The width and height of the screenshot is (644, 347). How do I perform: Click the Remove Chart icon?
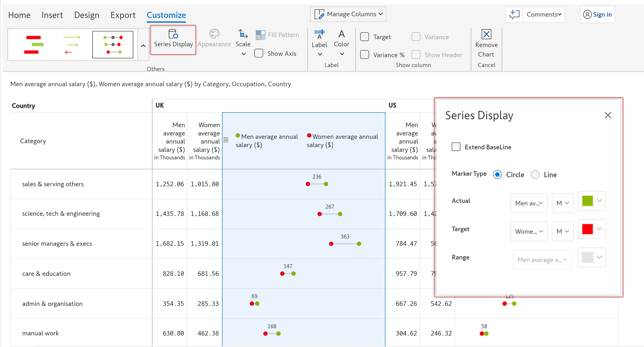(486, 35)
